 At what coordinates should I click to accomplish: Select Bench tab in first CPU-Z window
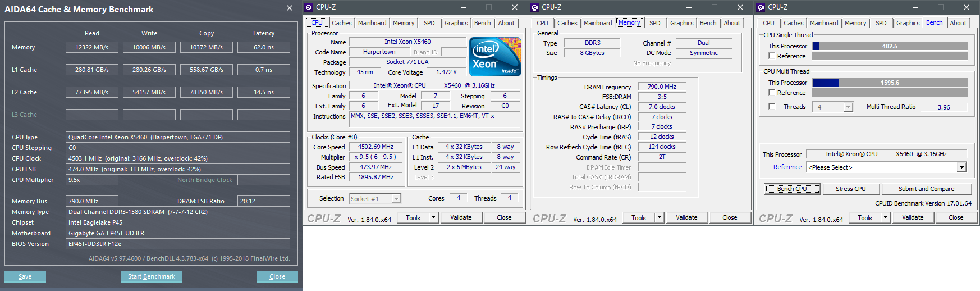tap(482, 23)
